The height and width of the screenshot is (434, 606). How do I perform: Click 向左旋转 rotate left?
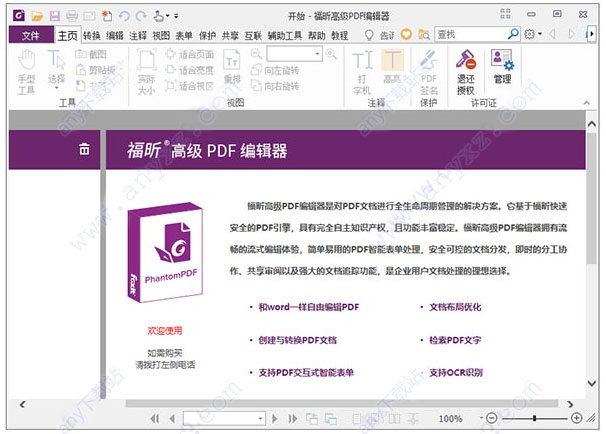[x=275, y=70]
